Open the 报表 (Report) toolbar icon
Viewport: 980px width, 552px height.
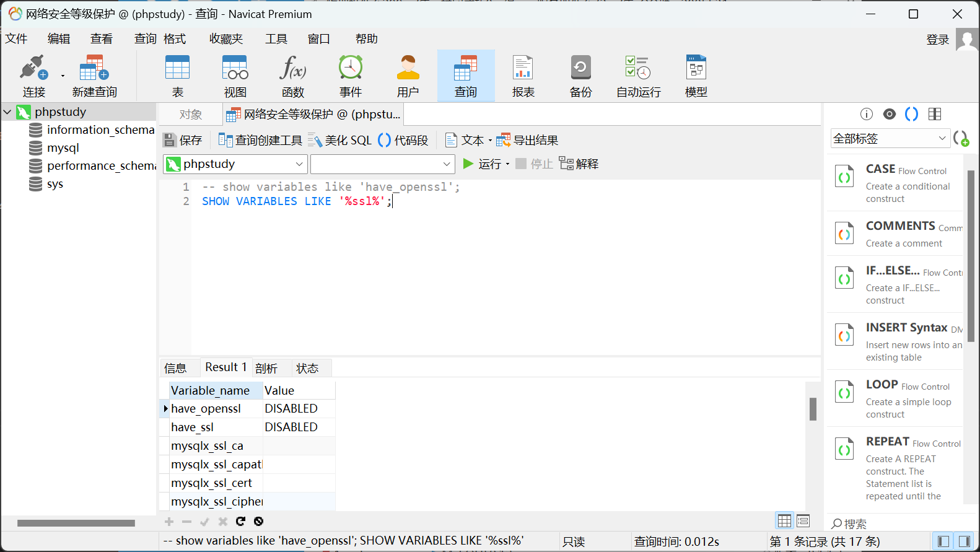[x=523, y=76]
